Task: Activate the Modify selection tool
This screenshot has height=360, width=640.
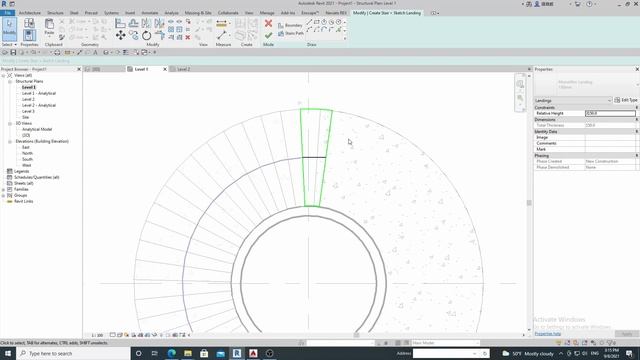Action: [x=9, y=29]
